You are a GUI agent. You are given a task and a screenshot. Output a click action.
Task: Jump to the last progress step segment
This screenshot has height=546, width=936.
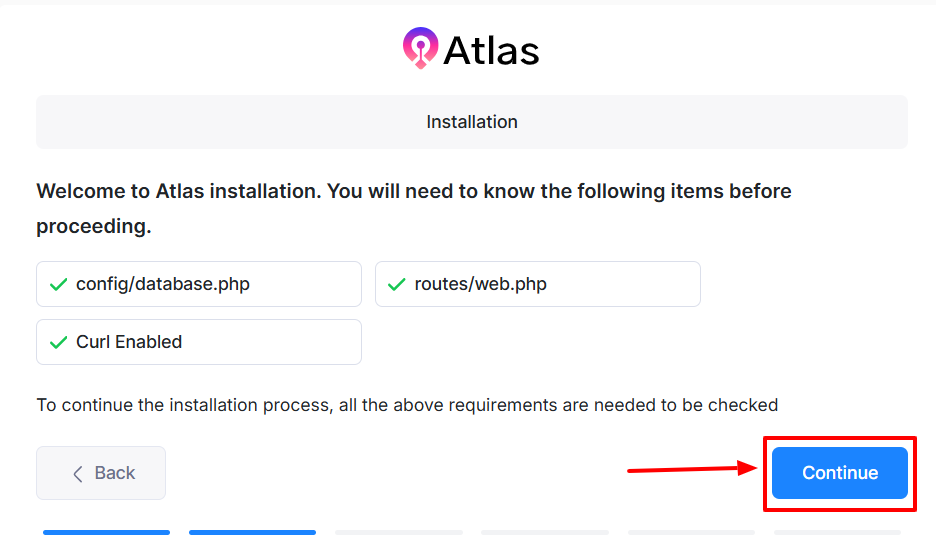click(x=837, y=532)
